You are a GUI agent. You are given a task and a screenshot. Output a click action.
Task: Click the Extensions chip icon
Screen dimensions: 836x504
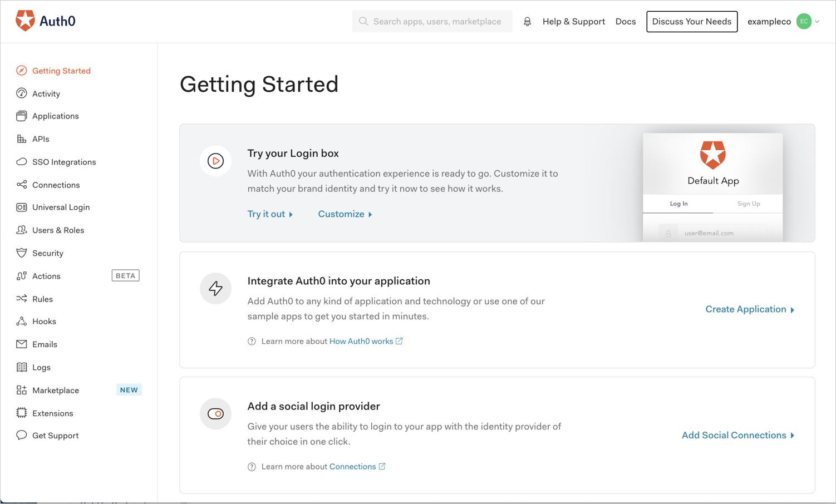pyautogui.click(x=22, y=413)
